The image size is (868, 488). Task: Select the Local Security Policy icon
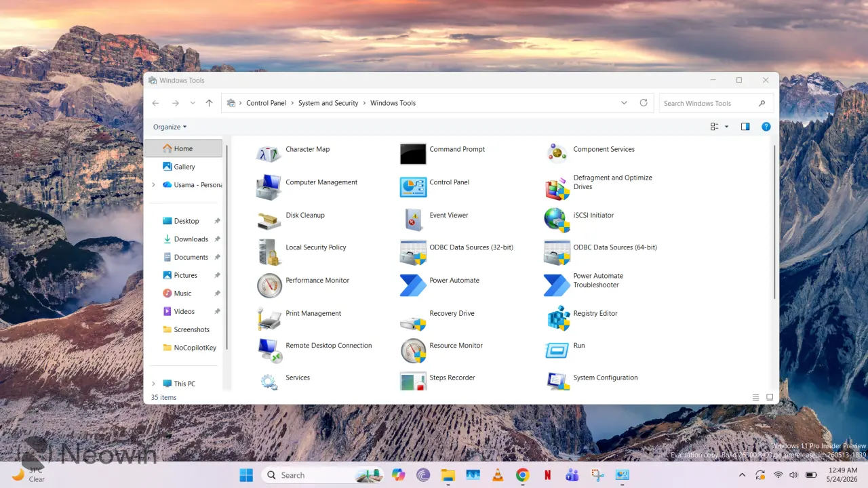click(x=269, y=252)
